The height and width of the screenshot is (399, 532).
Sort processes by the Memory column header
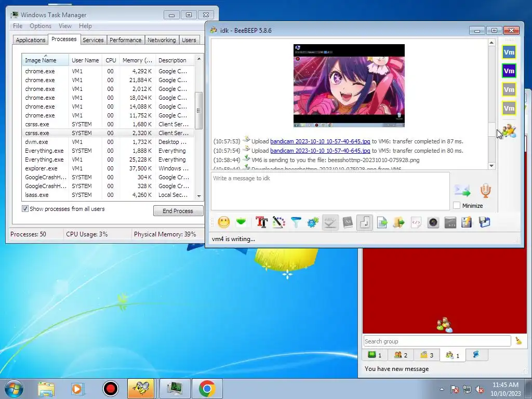pyautogui.click(x=137, y=60)
